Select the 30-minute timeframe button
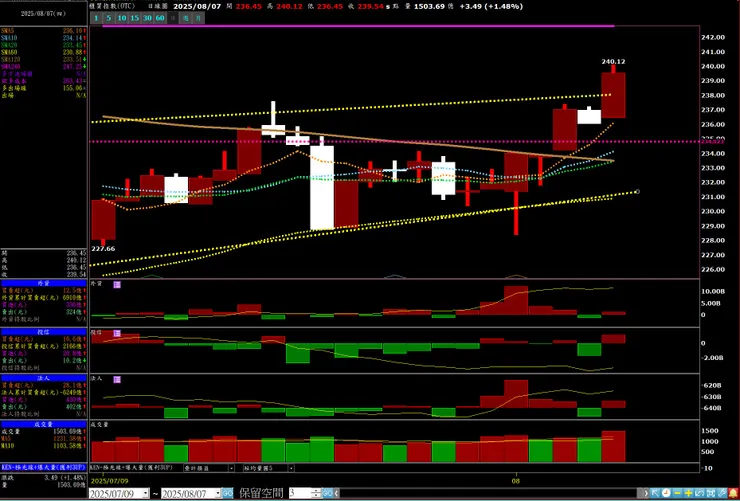The height and width of the screenshot is (501, 740). click(148, 18)
